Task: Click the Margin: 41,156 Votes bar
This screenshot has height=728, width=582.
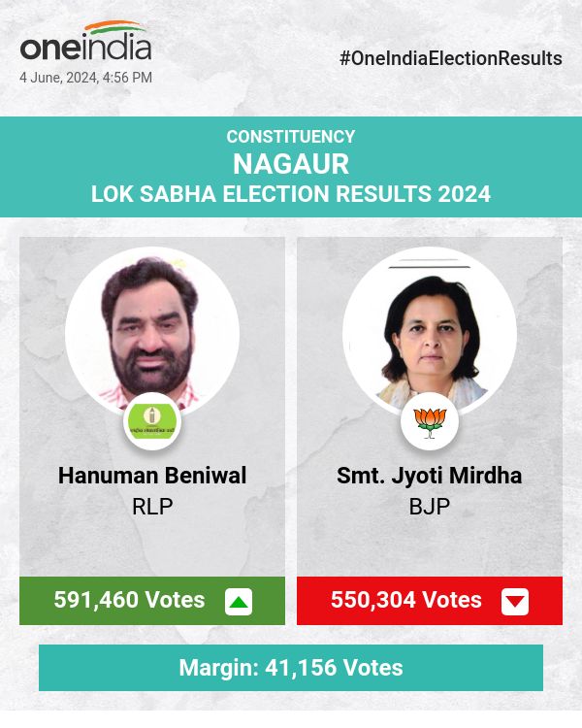Action: [x=291, y=668]
